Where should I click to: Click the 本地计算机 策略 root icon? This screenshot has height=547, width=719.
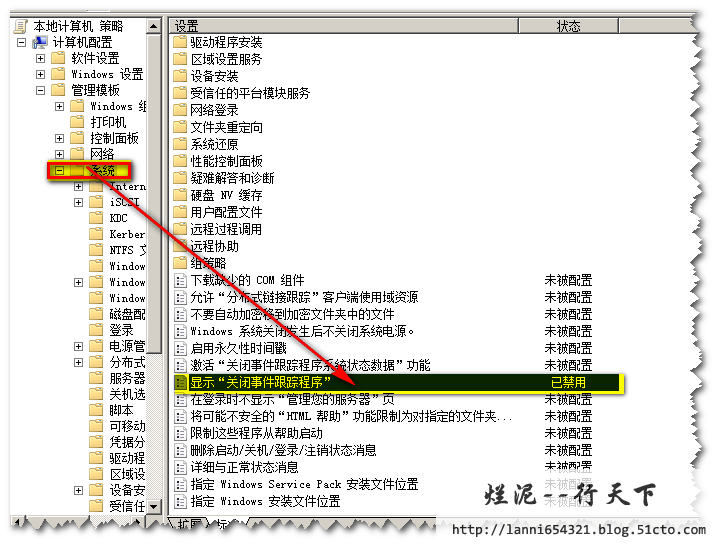tap(20, 26)
